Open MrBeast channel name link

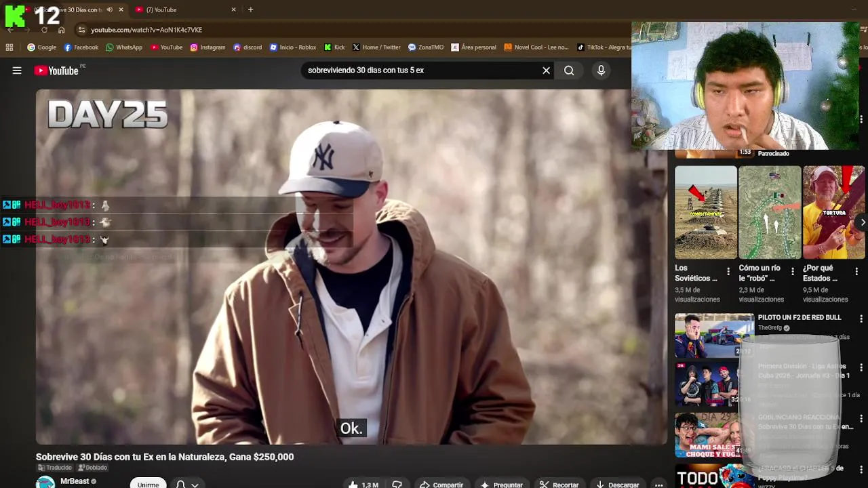tap(75, 481)
